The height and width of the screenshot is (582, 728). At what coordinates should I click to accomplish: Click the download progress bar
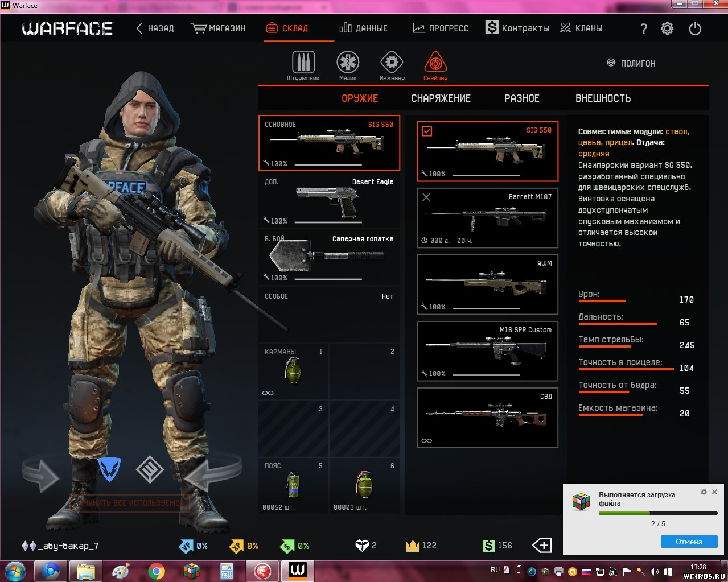[658, 513]
